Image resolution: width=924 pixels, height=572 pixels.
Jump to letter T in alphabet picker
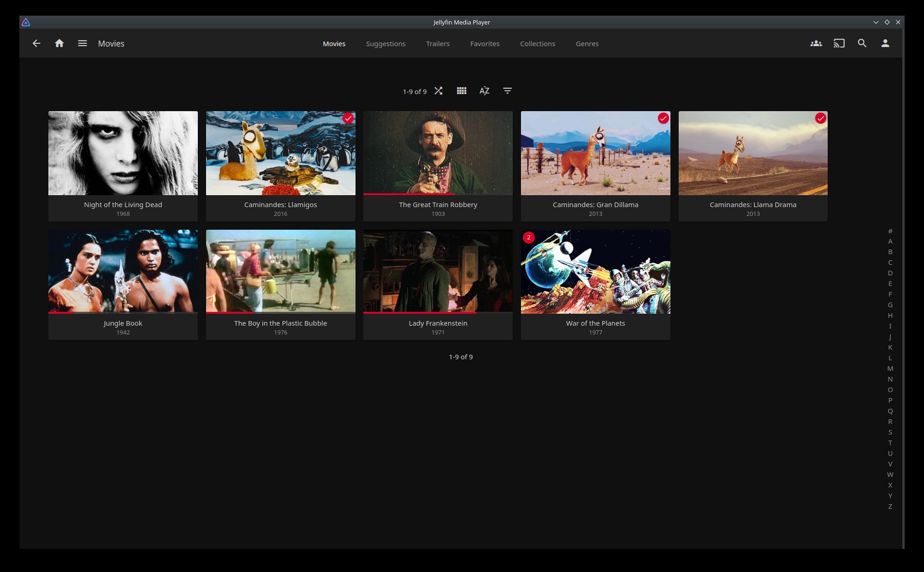890,443
